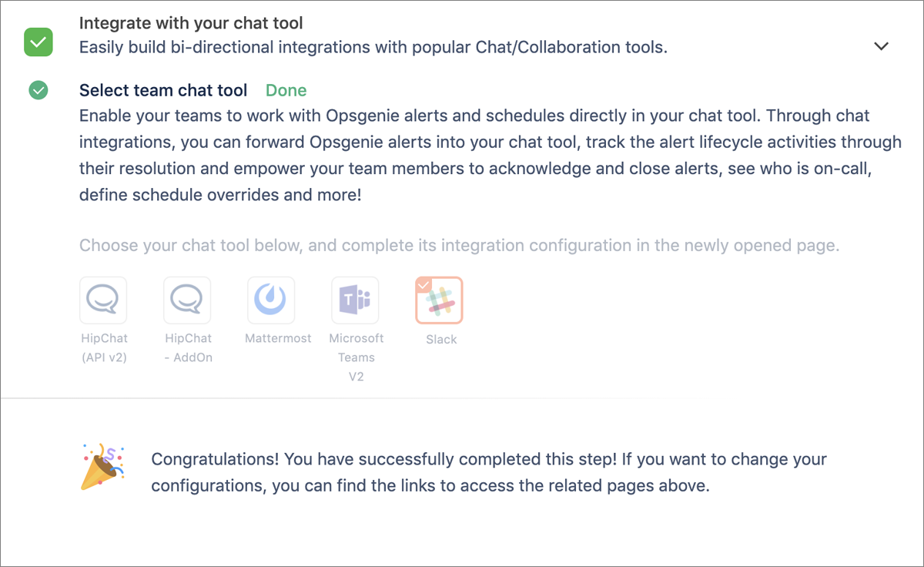This screenshot has width=924, height=567.
Task: Click the green circle checkmark icon
Action: pos(38,90)
